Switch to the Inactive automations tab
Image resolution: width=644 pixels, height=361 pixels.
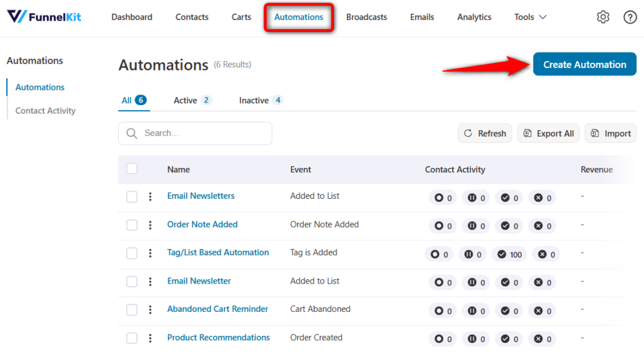click(x=261, y=100)
